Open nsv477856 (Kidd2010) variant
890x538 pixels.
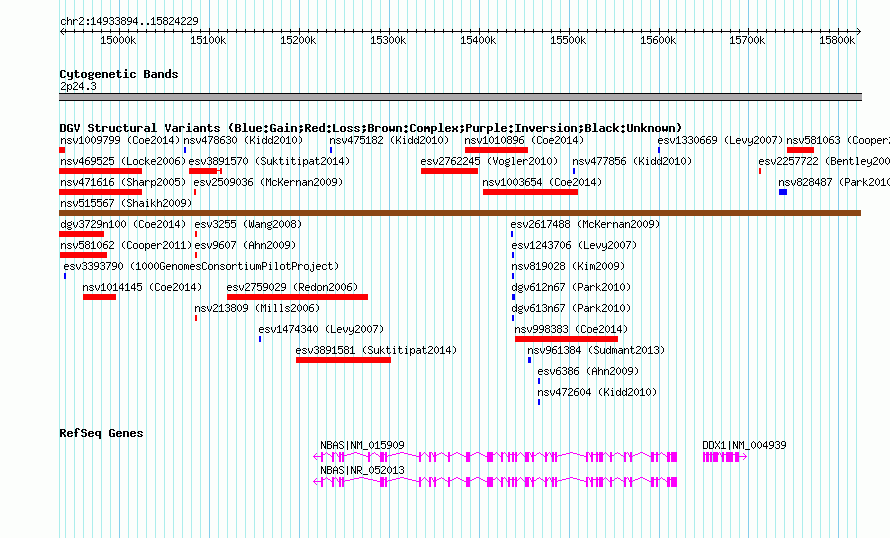[632, 161]
